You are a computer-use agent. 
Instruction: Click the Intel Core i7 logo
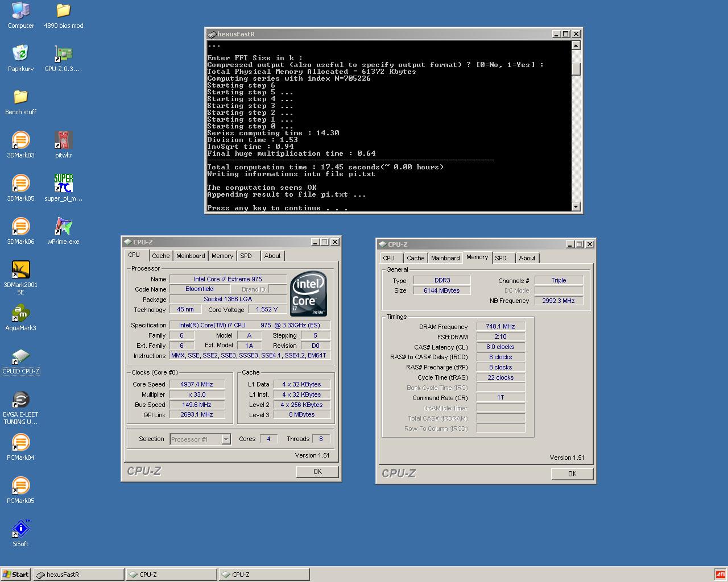tap(308, 294)
